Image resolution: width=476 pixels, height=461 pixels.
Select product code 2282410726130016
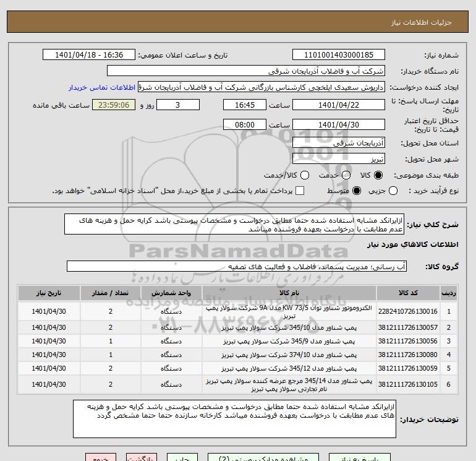[x=408, y=311]
